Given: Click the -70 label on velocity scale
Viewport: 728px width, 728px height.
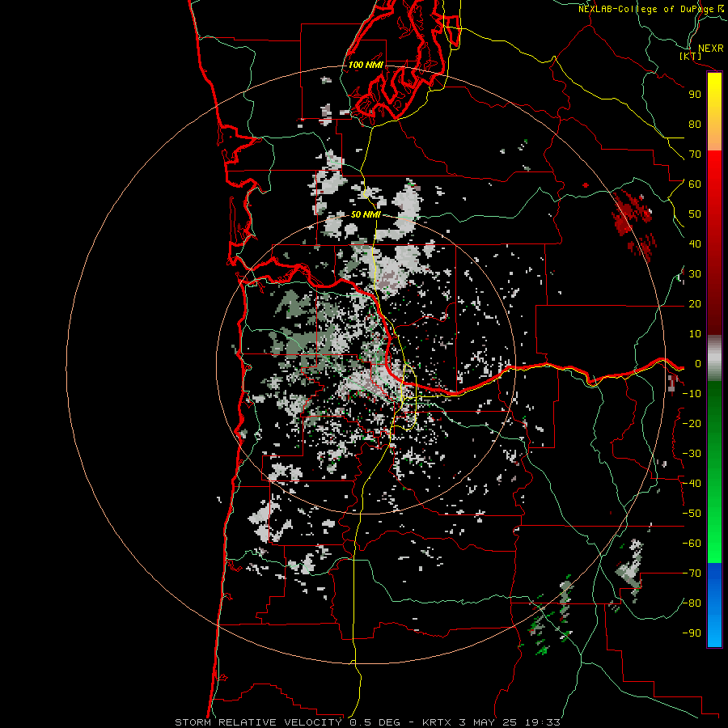Looking at the screenshot, I should click(x=692, y=574).
